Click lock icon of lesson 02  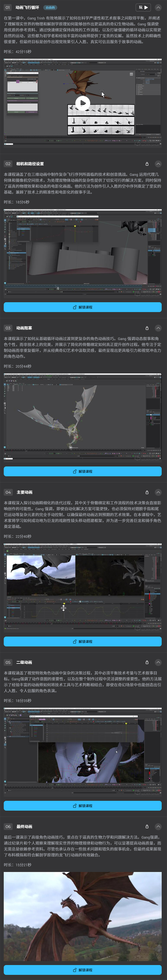(x=147, y=164)
